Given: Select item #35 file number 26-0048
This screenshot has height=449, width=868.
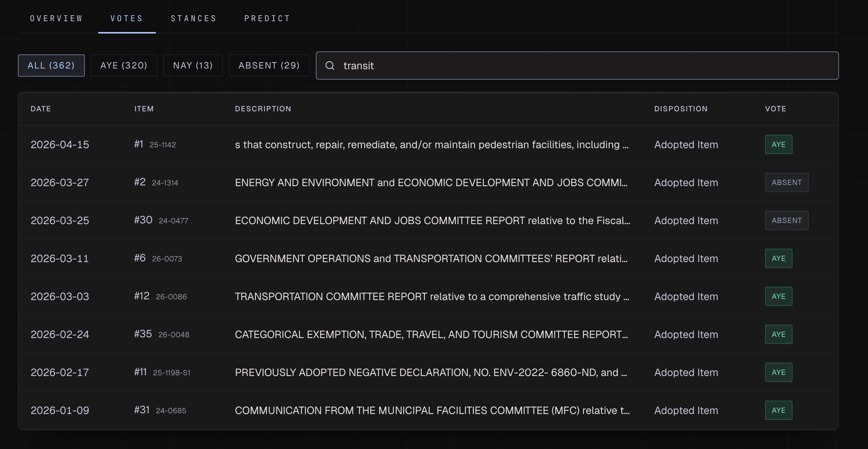Looking at the screenshot, I should click(x=174, y=335).
